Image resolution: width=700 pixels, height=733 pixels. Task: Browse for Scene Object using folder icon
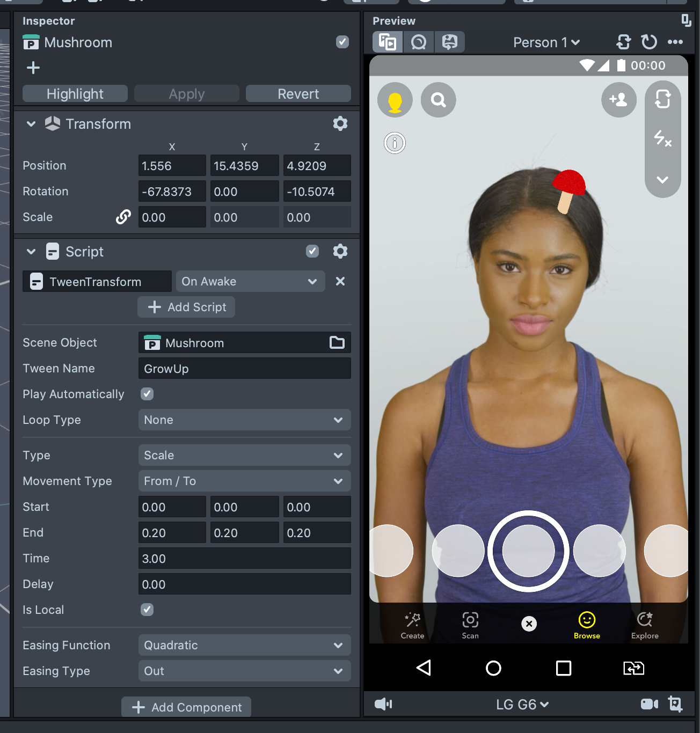click(337, 343)
